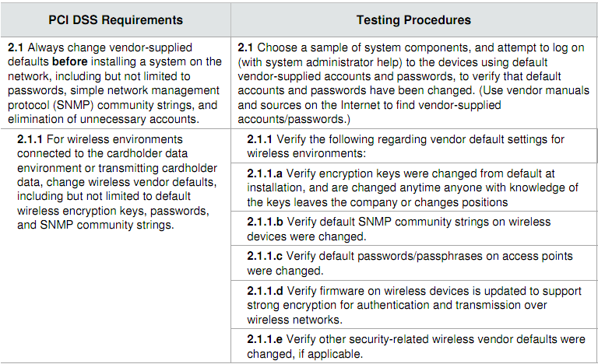
Task: Select requirement number 2.1 in left column
Action: tap(15, 49)
